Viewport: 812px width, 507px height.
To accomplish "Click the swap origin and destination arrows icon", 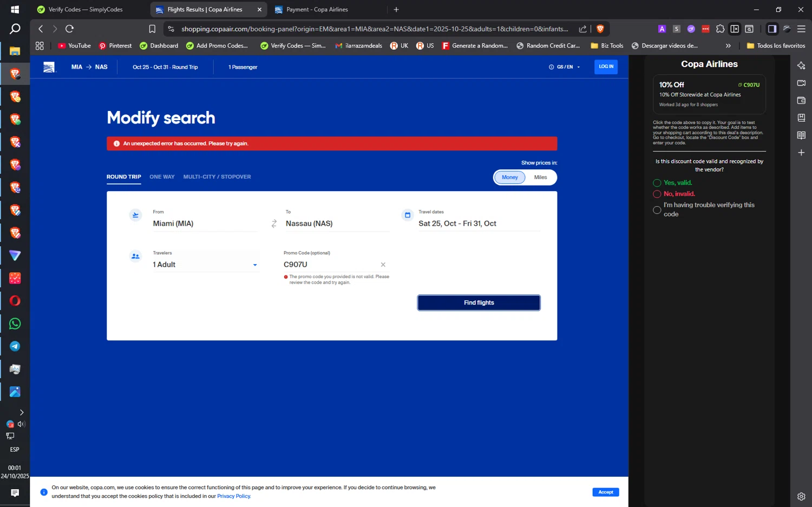I will pos(274,223).
